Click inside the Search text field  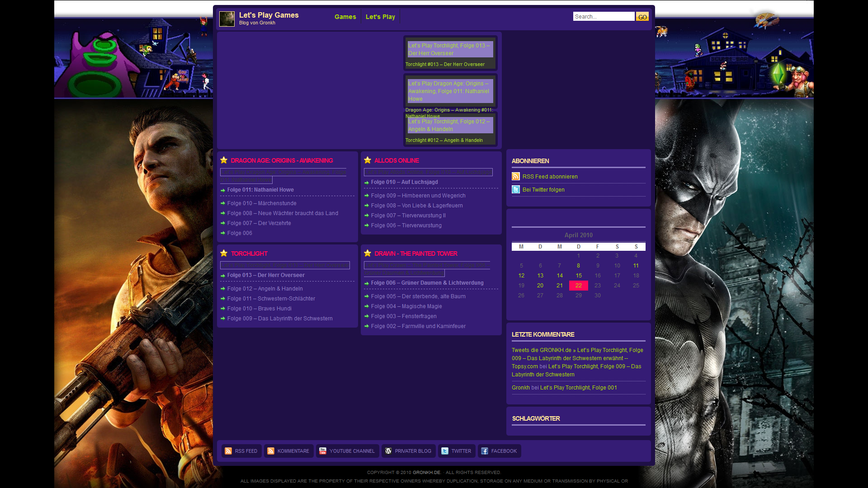[604, 17]
